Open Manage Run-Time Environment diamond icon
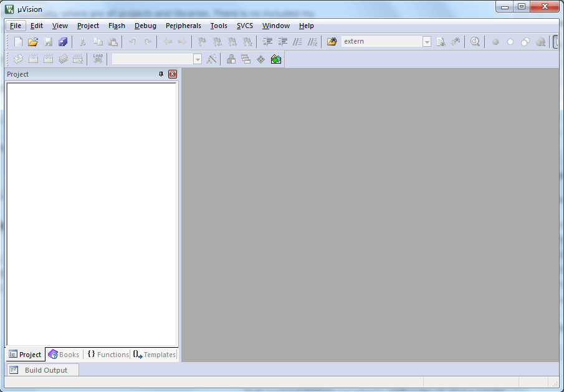Screen dimensions: 564x392 (260, 59)
